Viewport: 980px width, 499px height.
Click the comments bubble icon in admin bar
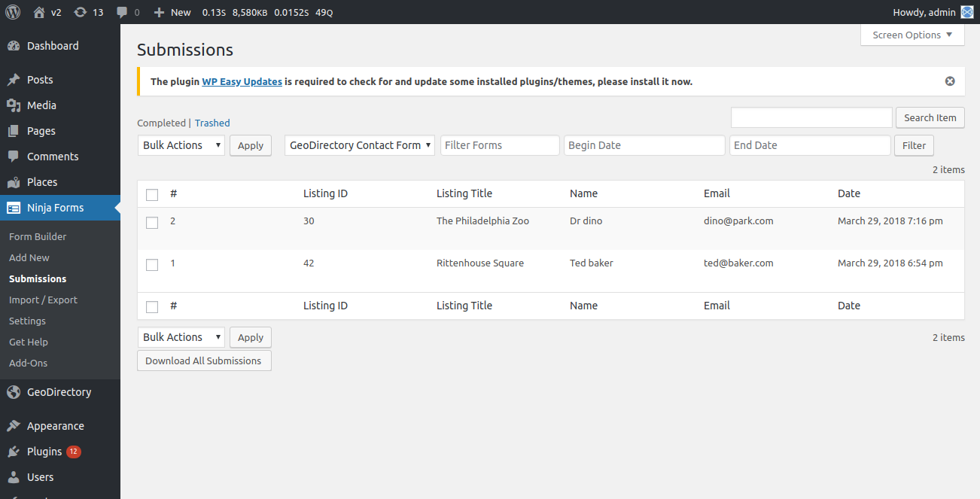[x=123, y=12]
